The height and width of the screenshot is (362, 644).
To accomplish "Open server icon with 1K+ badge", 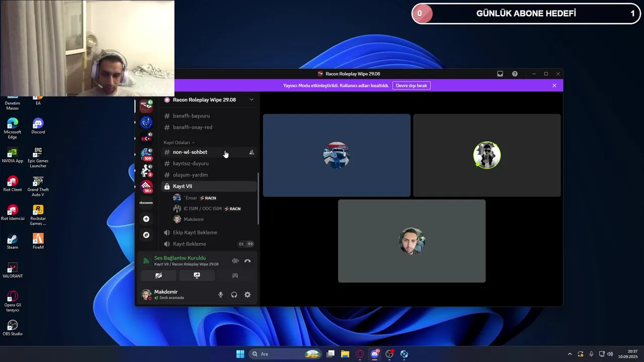I will tap(146, 187).
